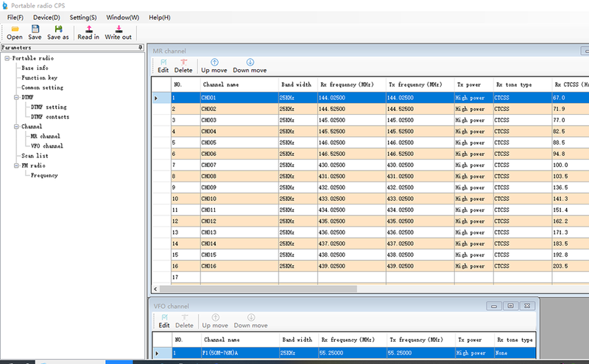Screen dimensions: 589x364
Task: Click the VFO channel Rx tone type header
Action: 515,340
